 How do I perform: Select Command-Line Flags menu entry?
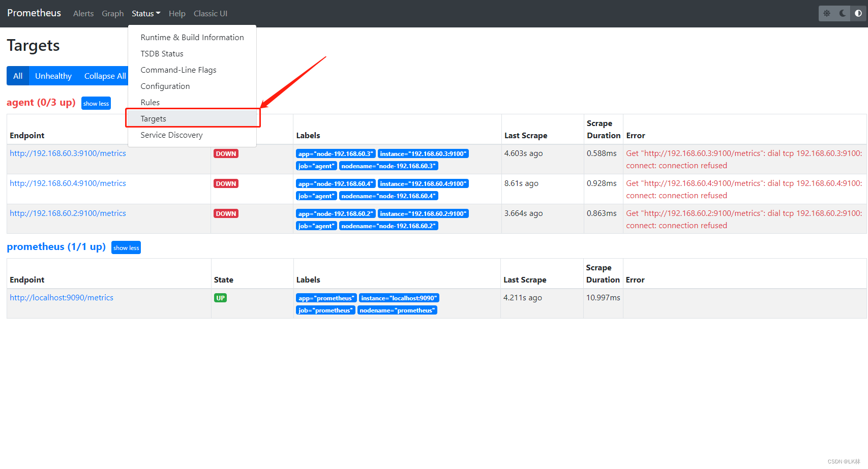[192, 70]
